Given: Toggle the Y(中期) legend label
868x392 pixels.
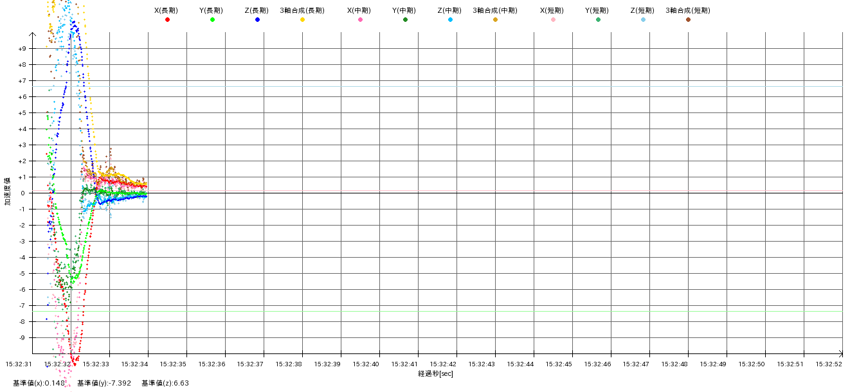Looking at the screenshot, I should coord(404,10).
